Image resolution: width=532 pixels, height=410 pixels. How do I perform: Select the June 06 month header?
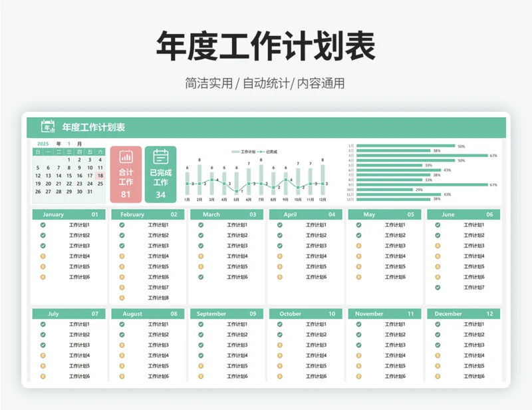464,214
